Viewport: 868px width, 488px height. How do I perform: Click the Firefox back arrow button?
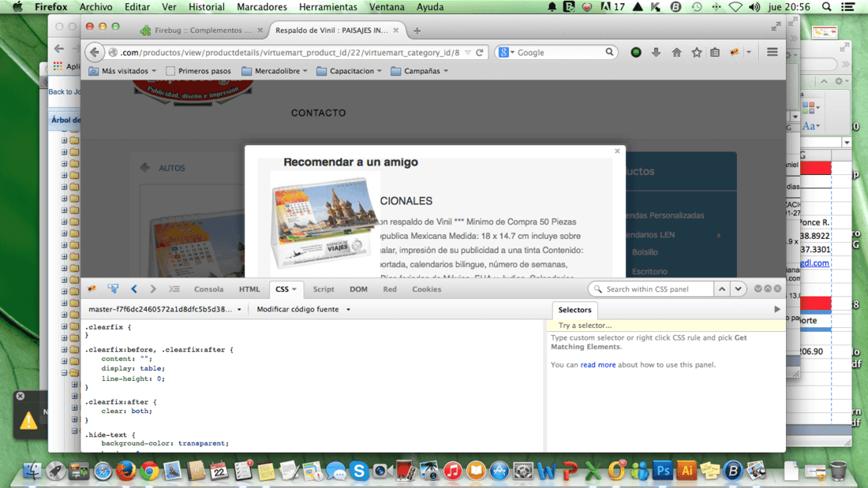[95, 53]
